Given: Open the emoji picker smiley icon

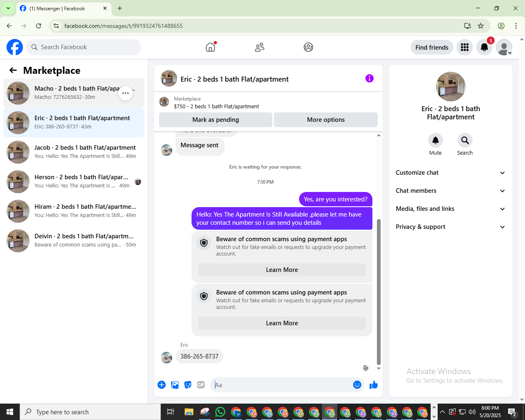Looking at the screenshot, I should 357,385.
